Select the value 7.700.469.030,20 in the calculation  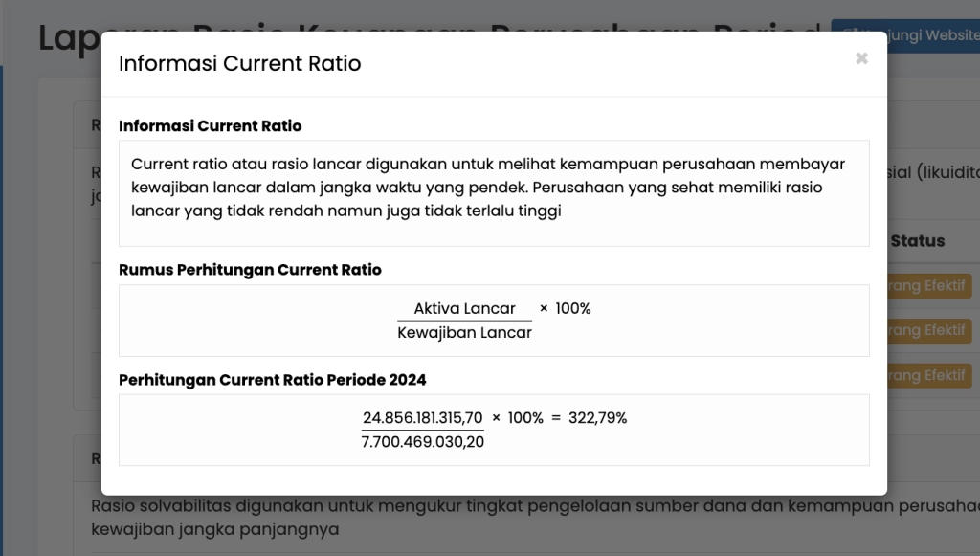[422, 442]
